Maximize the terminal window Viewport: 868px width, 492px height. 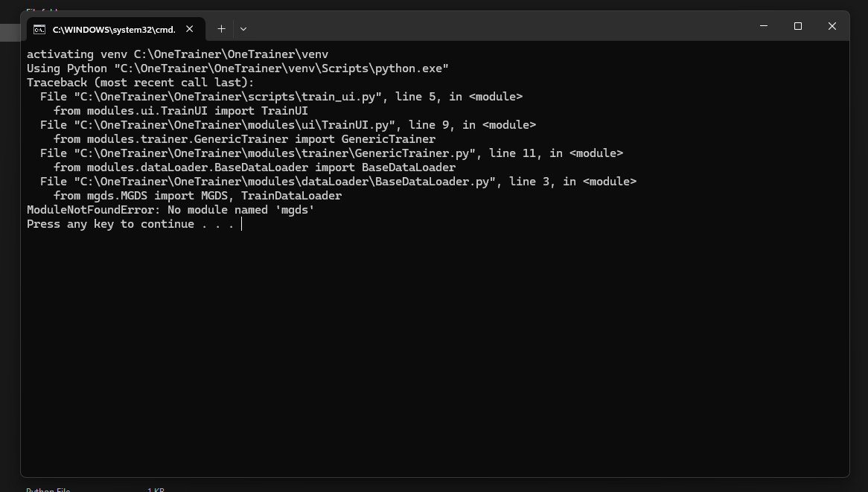[798, 26]
